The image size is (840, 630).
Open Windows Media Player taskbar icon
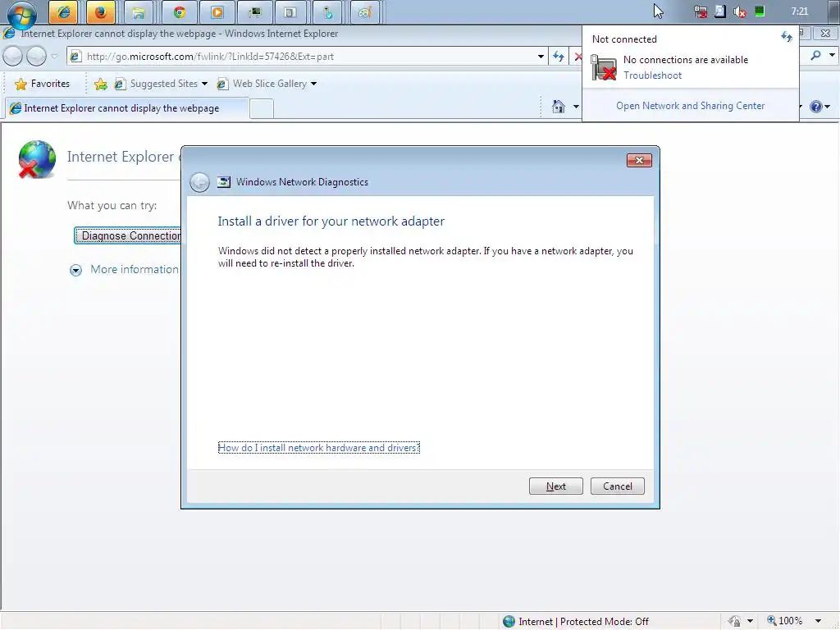coord(217,12)
